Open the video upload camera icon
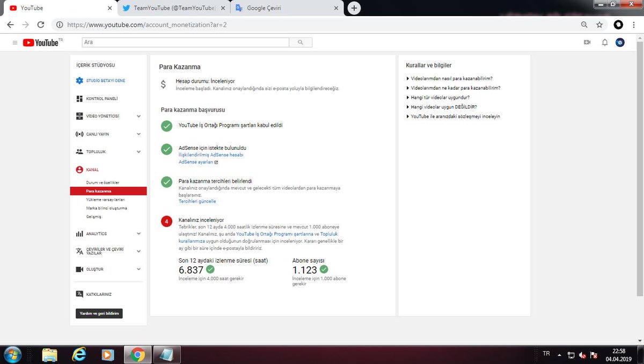The image size is (644, 364). pos(587,42)
